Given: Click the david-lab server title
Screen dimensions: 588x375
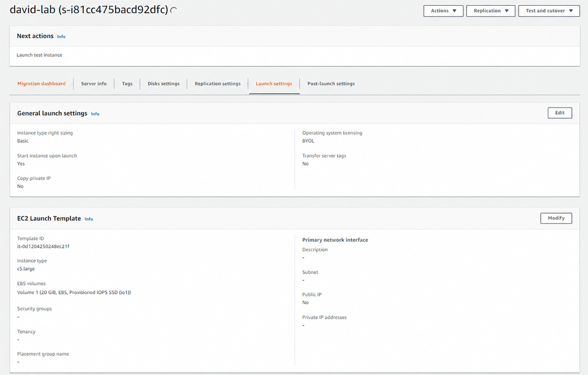Looking at the screenshot, I should [x=89, y=10].
